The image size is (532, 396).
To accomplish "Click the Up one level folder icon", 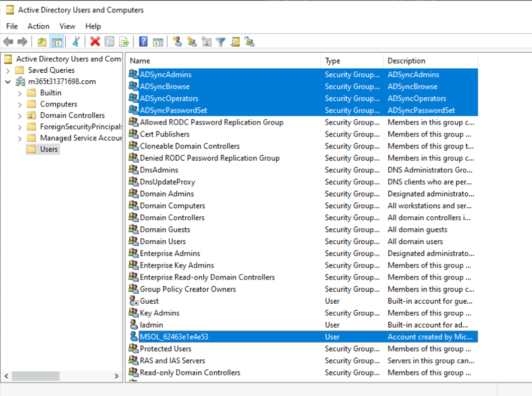I will click(x=42, y=42).
